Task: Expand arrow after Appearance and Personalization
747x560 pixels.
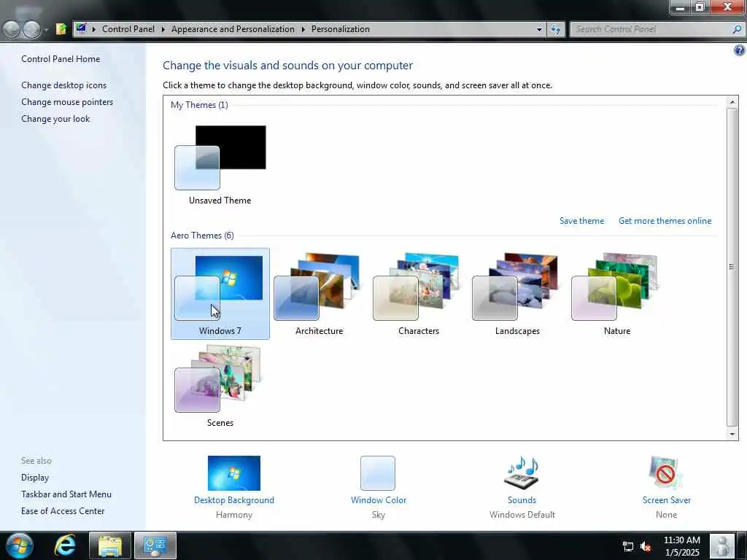Action: (x=303, y=29)
